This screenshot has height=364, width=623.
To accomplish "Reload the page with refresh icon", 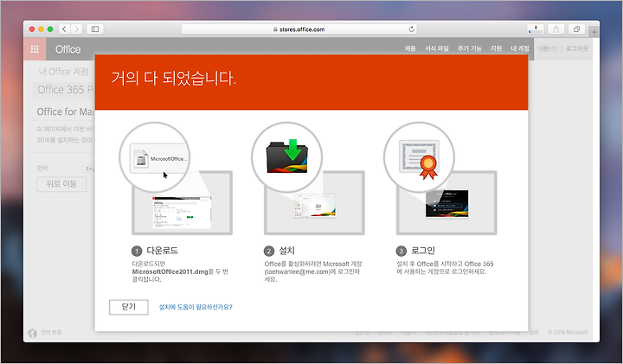I will tap(411, 29).
